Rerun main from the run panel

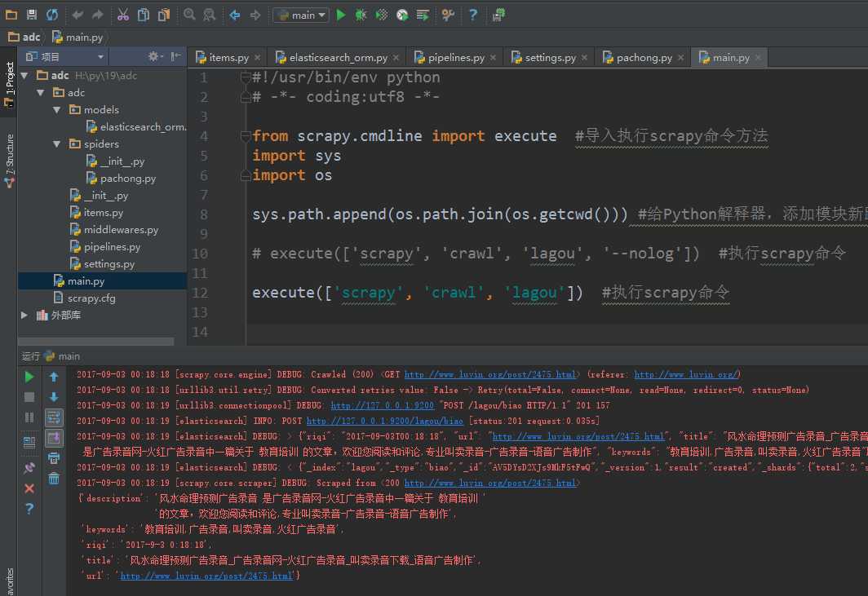click(x=29, y=377)
